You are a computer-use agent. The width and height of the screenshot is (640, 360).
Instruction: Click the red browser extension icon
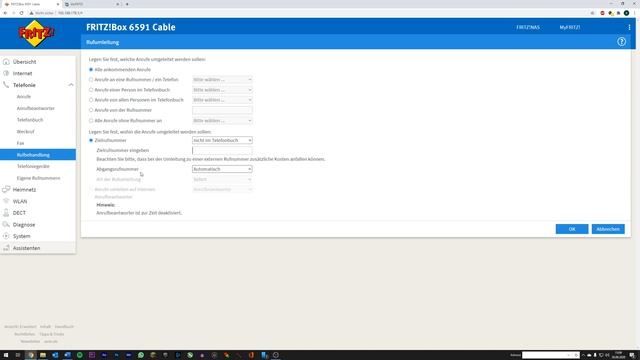click(x=602, y=13)
